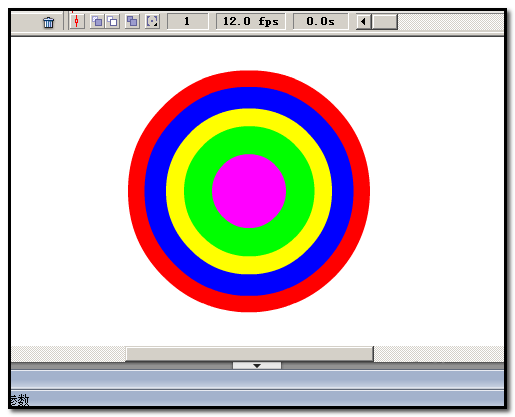Select the magenta center circle

(249, 191)
